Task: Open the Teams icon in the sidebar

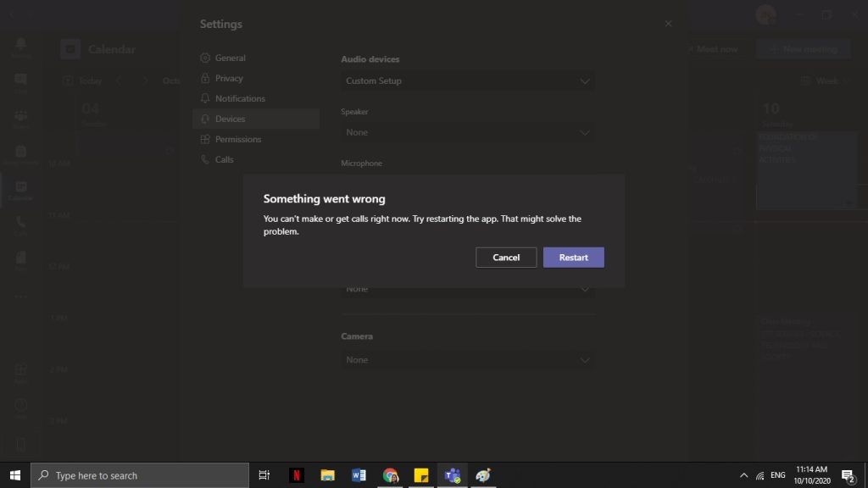Action: pos(20,117)
